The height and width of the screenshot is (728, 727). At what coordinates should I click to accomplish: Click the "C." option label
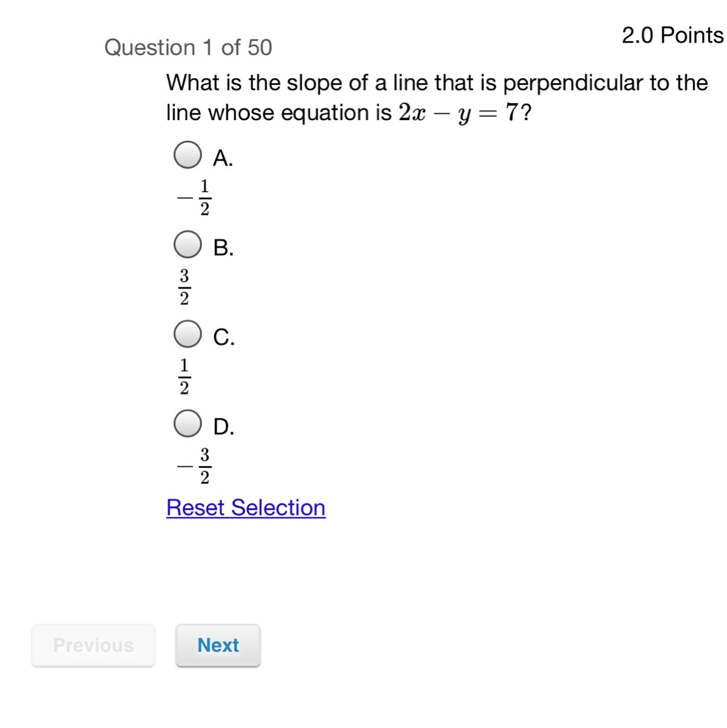point(224,337)
